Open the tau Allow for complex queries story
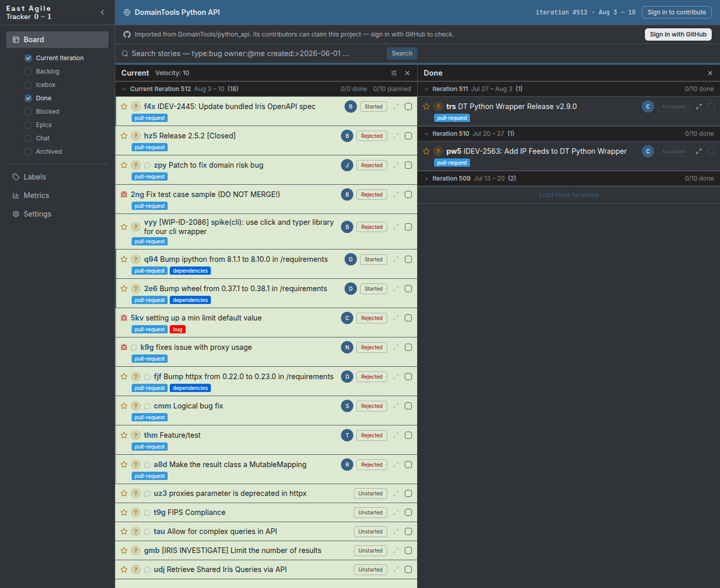 click(x=222, y=531)
